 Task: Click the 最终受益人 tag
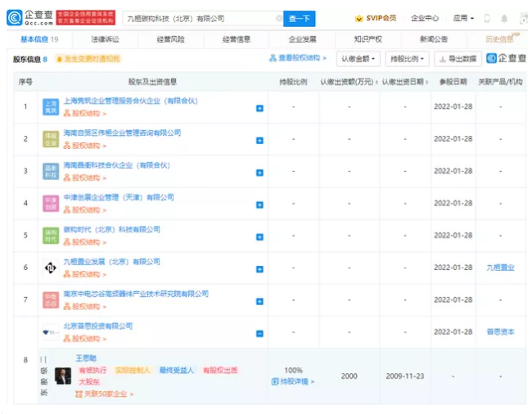[177, 371]
